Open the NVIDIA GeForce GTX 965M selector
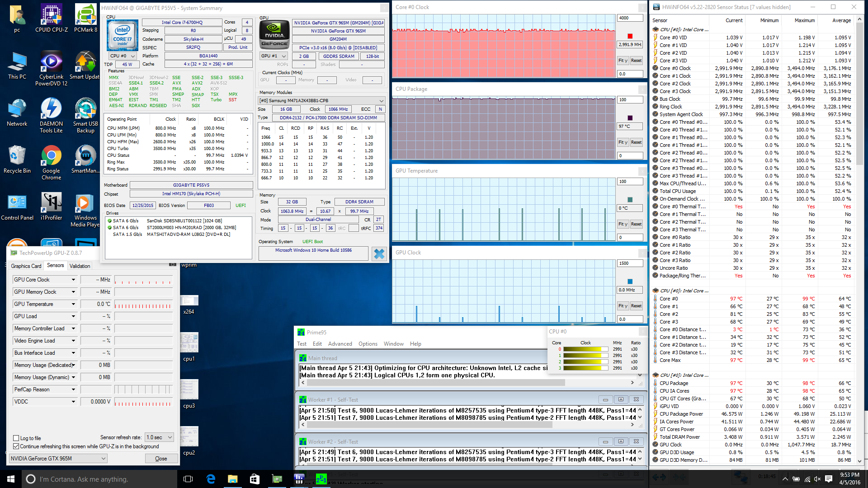 click(x=58, y=458)
